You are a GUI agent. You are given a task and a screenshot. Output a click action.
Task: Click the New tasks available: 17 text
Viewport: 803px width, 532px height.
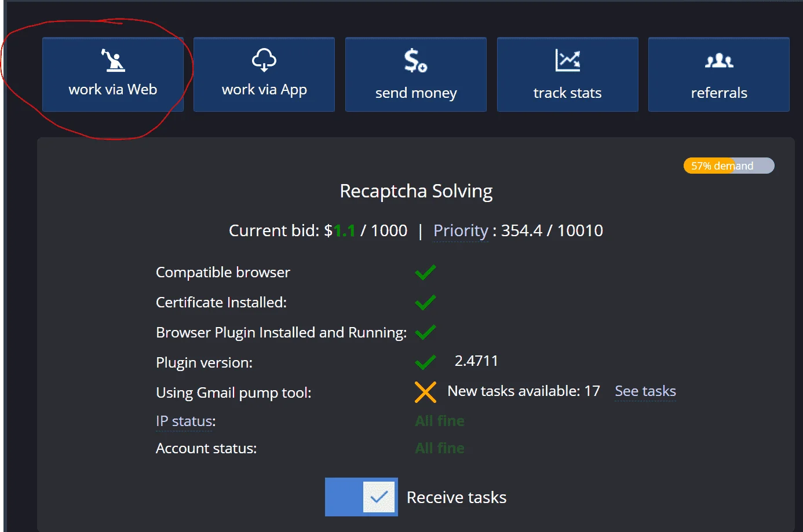(524, 391)
